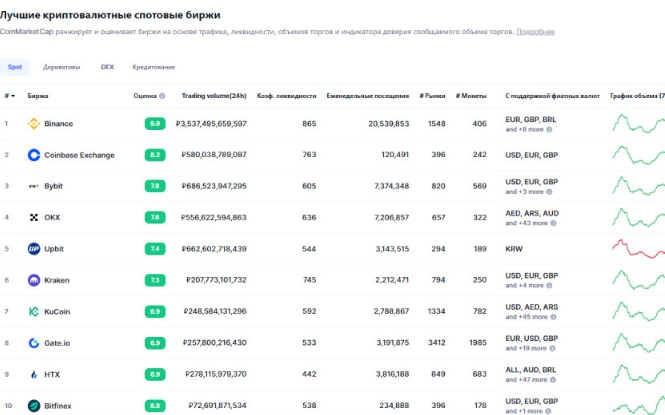Click Upbit's 7.4 score badge

pyautogui.click(x=155, y=249)
